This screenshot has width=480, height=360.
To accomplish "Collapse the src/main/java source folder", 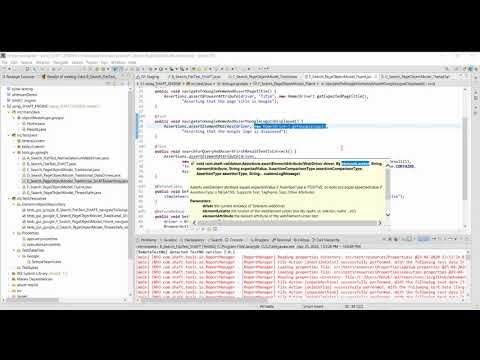I will pos(9,112).
